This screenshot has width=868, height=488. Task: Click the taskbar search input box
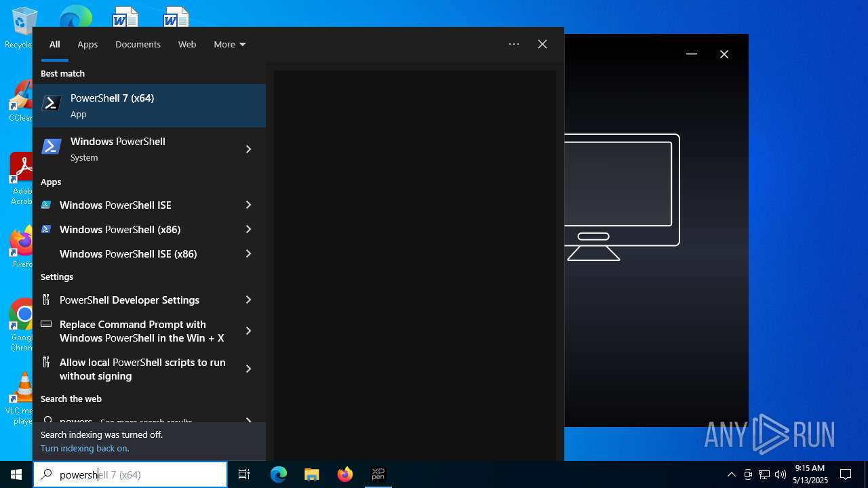(130, 474)
